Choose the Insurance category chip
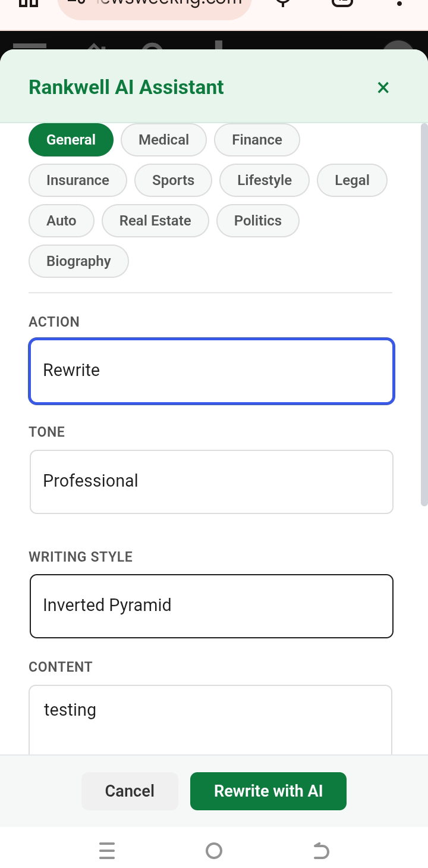The image size is (428, 868). pos(78,180)
